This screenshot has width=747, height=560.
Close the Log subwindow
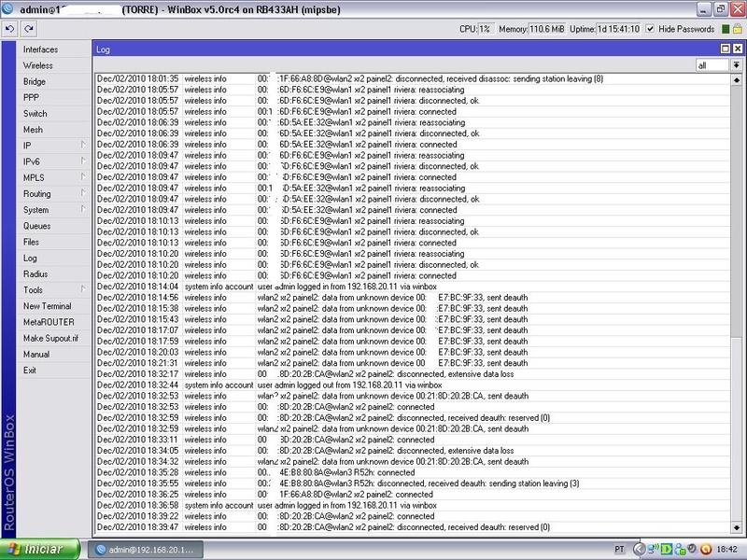[738, 49]
